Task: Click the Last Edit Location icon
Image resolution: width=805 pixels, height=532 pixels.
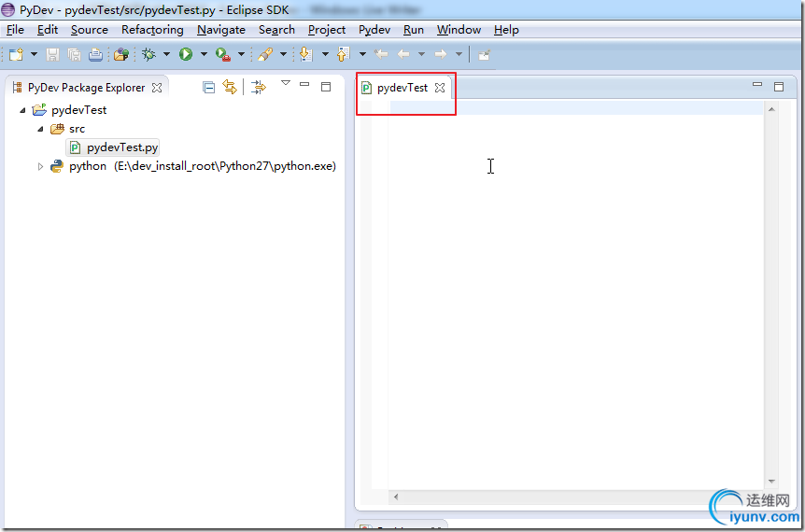Action: 381,54
